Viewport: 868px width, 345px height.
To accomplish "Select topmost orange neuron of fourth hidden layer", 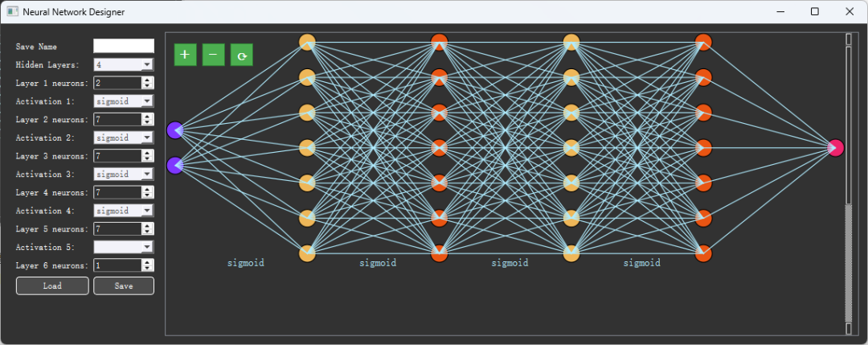I will pyautogui.click(x=703, y=42).
